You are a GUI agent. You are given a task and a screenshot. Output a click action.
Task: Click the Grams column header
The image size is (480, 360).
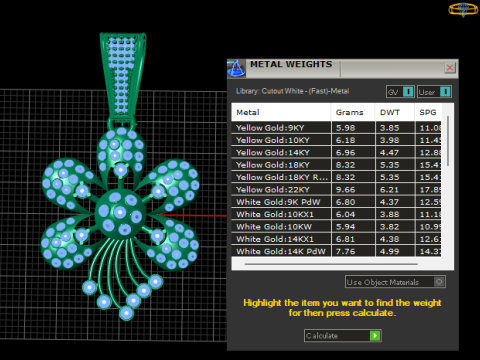pyautogui.click(x=353, y=112)
